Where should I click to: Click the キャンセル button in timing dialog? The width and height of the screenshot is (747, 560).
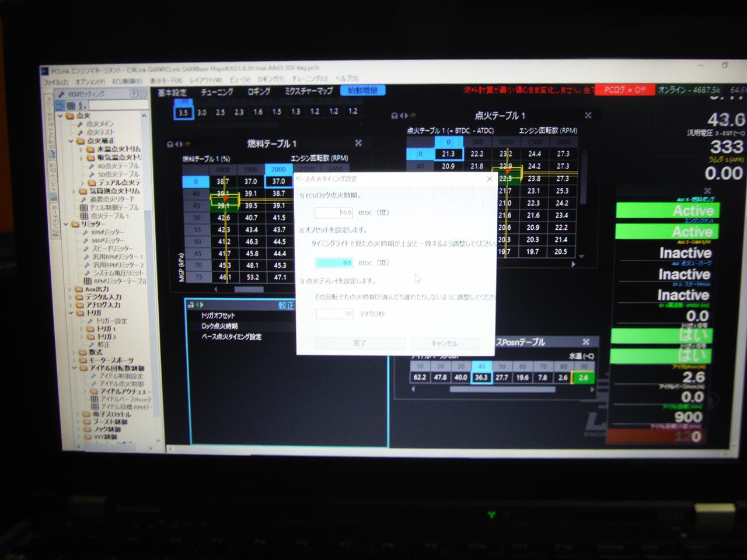pos(445,343)
